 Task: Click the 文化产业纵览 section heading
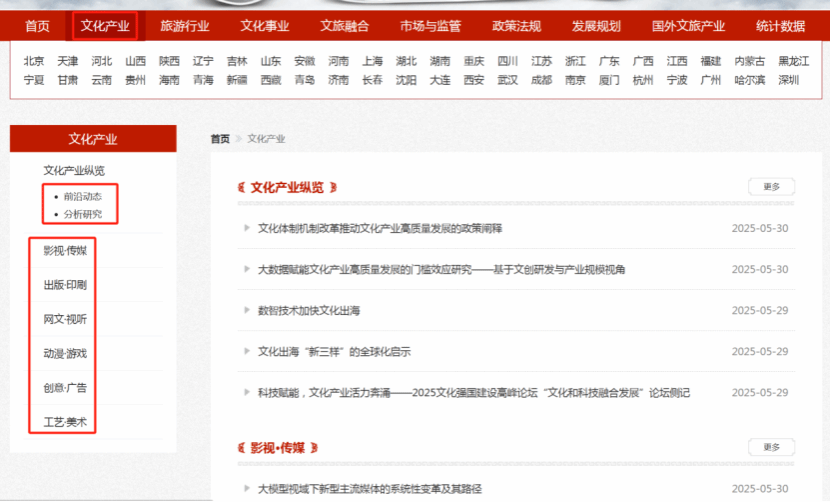click(x=287, y=187)
